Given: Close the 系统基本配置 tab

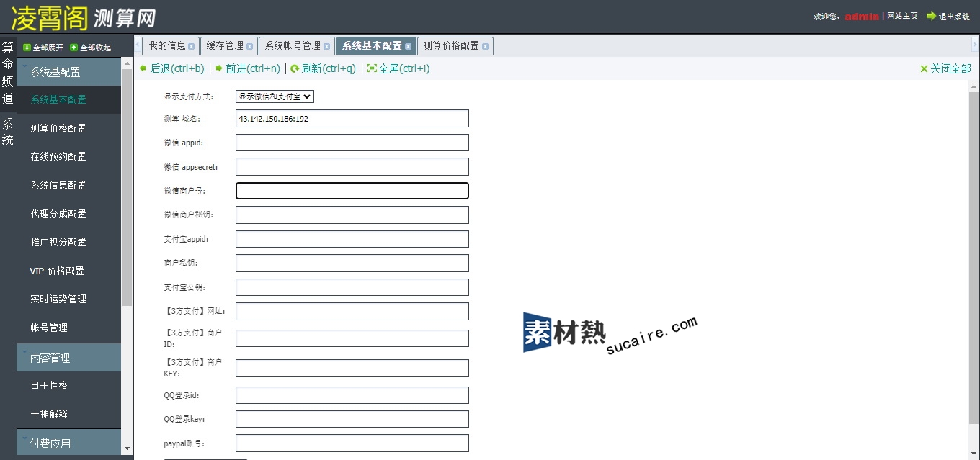Looking at the screenshot, I should point(409,47).
